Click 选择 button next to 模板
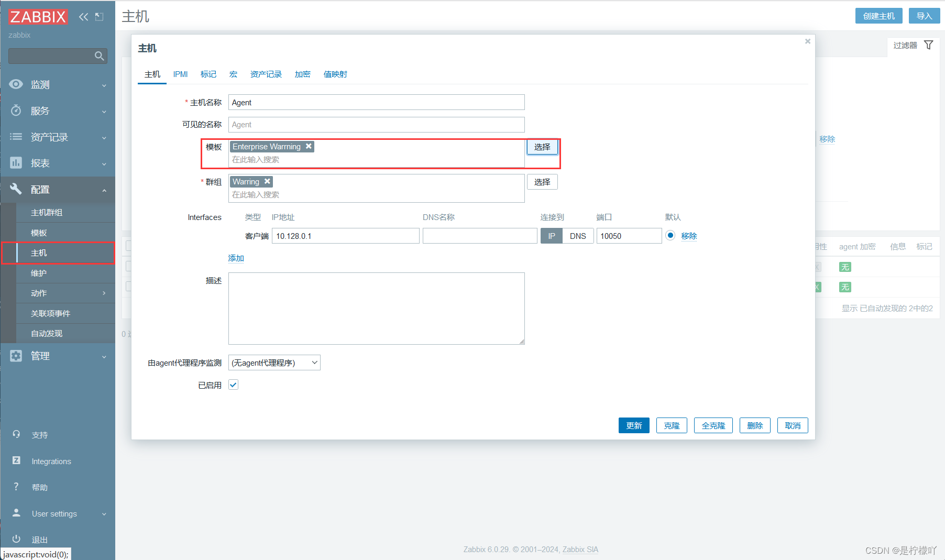Viewport: 945px width, 560px height. coord(542,147)
